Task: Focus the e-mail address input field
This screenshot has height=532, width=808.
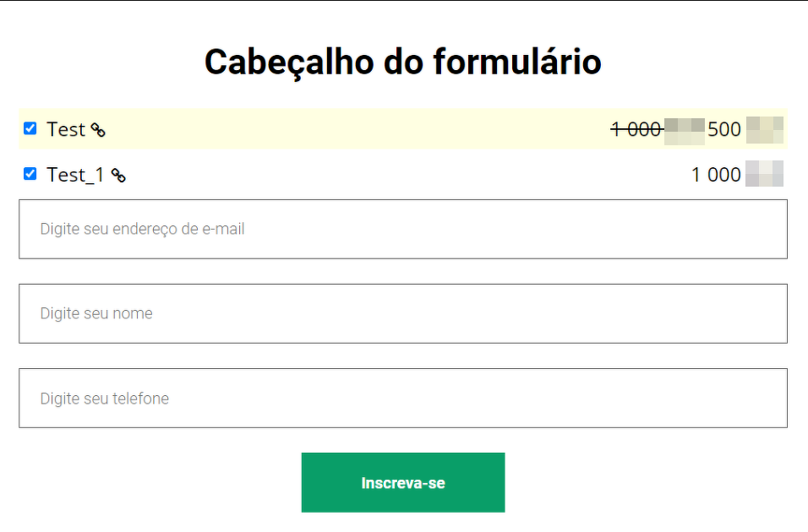Action: click(x=403, y=229)
